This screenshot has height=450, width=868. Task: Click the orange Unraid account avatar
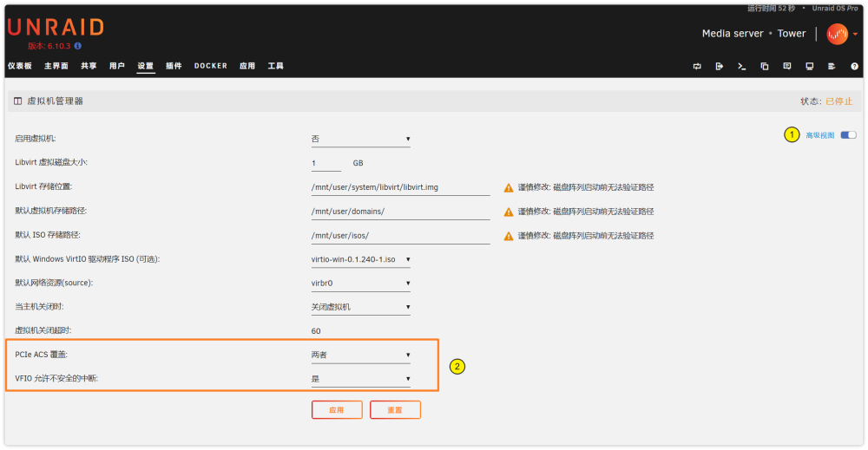[x=837, y=34]
